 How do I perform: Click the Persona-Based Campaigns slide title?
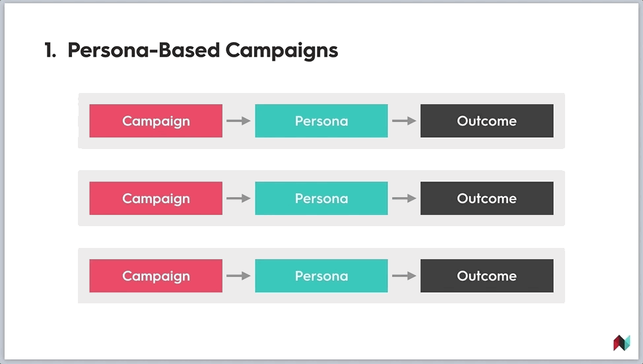203,50
